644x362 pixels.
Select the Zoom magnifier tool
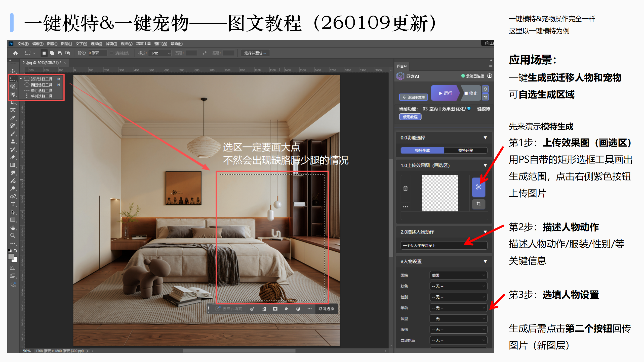(x=13, y=236)
